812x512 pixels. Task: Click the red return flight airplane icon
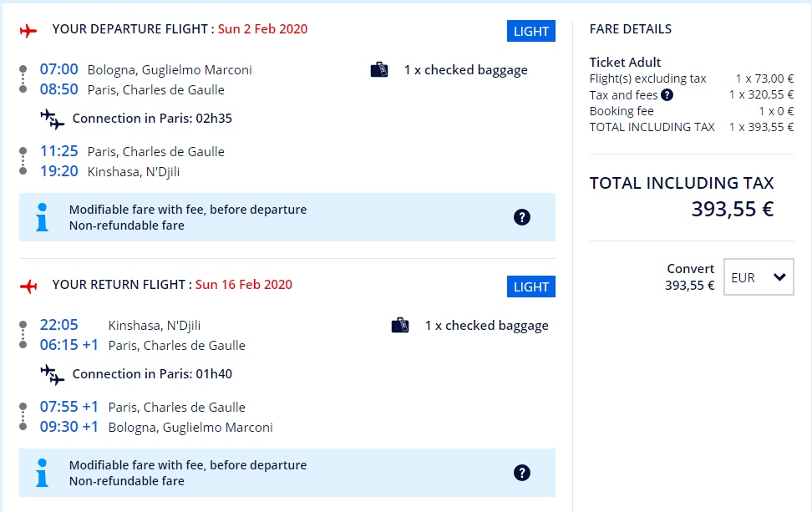(x=28, y=286)
